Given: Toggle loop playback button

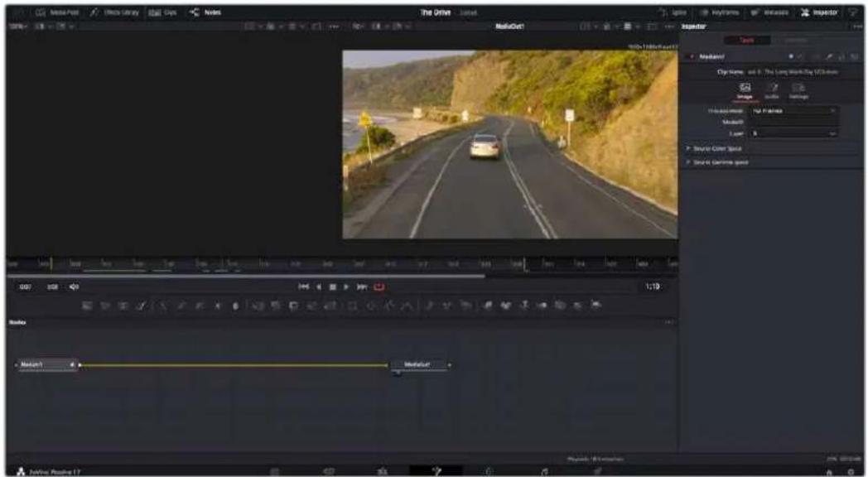Looking at the screenshot, I should click(379, 287).
